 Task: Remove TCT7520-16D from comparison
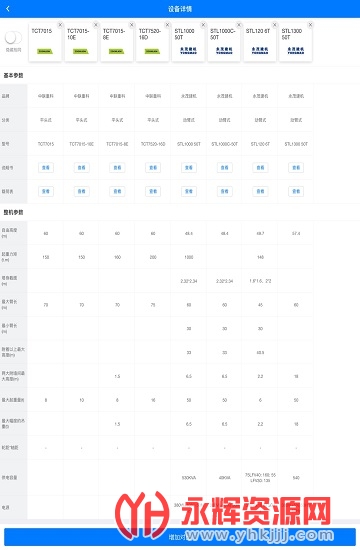click(167, 25)
